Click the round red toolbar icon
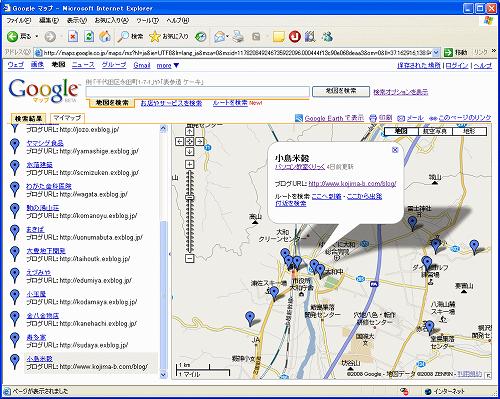The height and width of the screenshot is (399, 500). 295,36
